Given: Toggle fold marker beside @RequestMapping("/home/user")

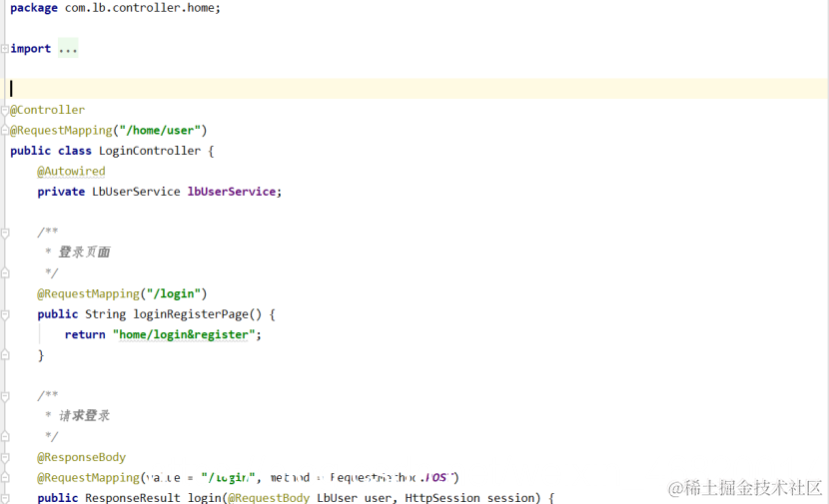Looking at the screenshot, I should (x=5, y=130).
